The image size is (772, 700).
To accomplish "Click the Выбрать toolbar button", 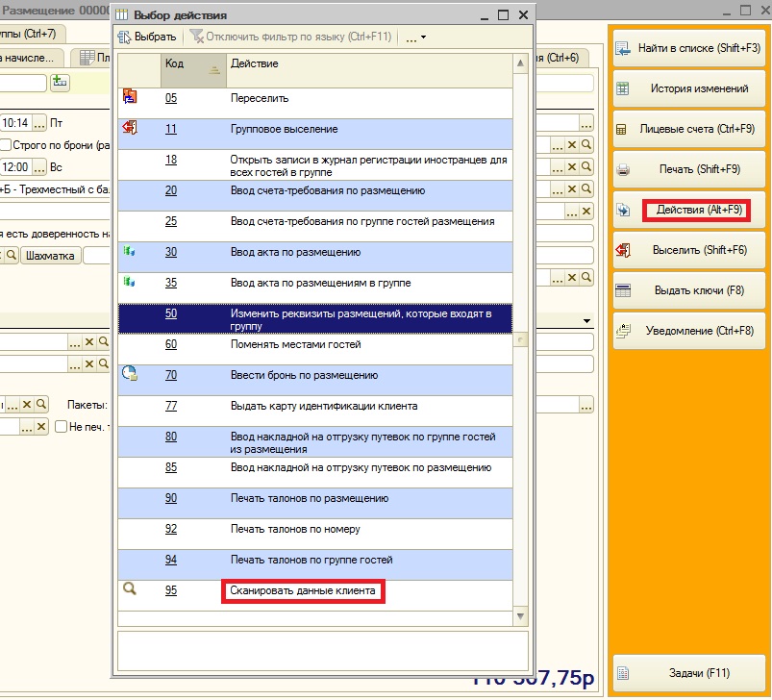I will point(147,37).
